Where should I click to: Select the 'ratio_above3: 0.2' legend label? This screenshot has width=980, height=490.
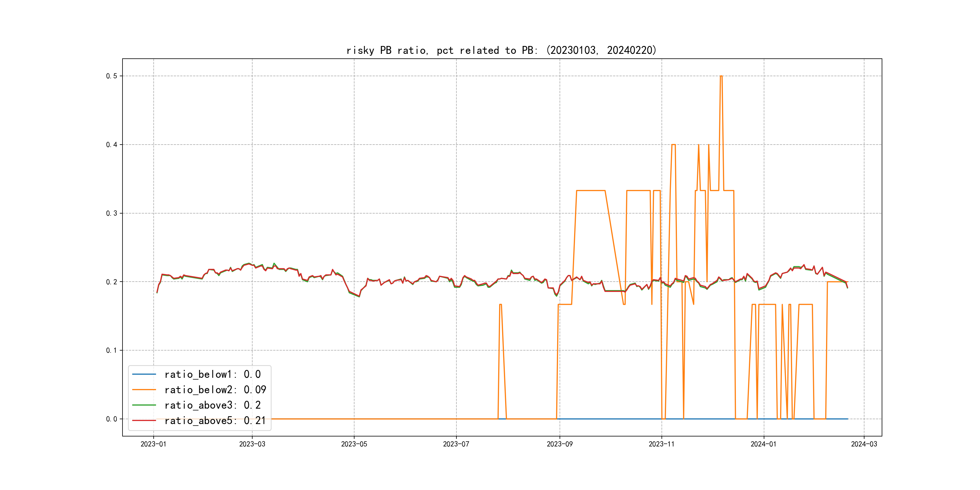click(x=212, y=405)
